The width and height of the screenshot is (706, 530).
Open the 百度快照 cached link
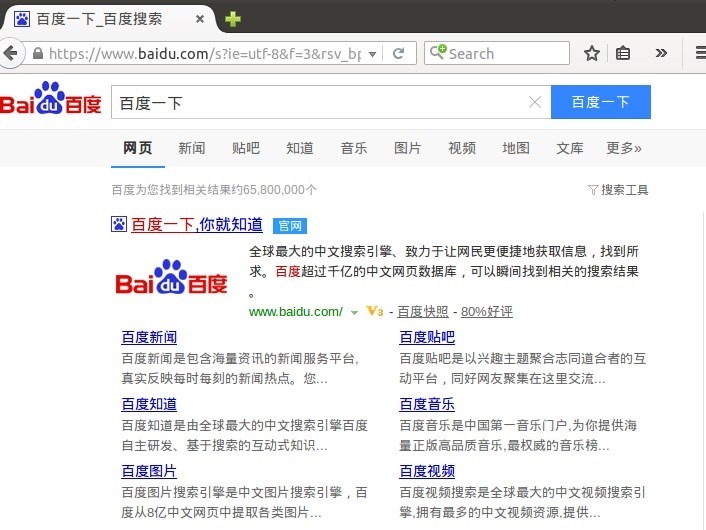click(423, 312)
